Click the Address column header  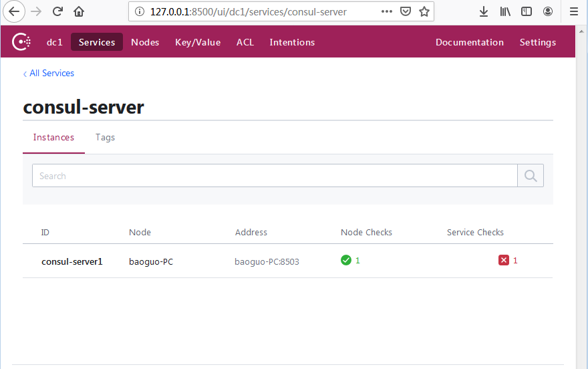coord(251,232)
